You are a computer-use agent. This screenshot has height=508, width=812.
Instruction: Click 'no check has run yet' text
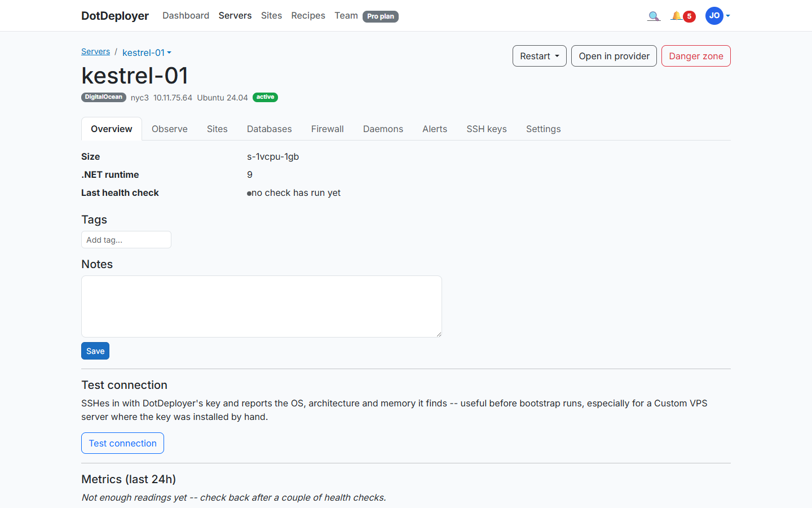(296, 192)
